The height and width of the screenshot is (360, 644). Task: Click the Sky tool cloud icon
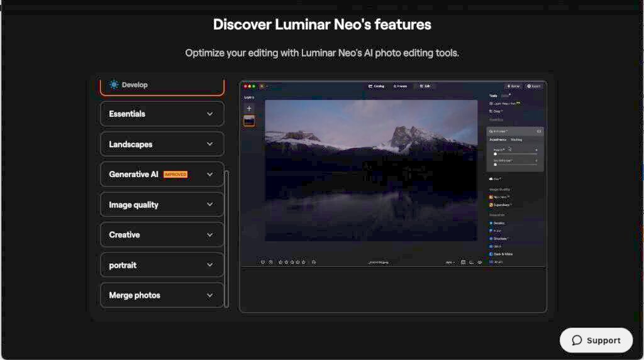coord(491,178)
